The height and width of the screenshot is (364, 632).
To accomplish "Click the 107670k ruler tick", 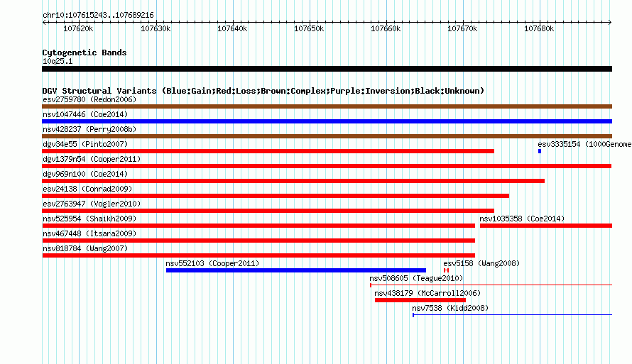I will (463, 28).
